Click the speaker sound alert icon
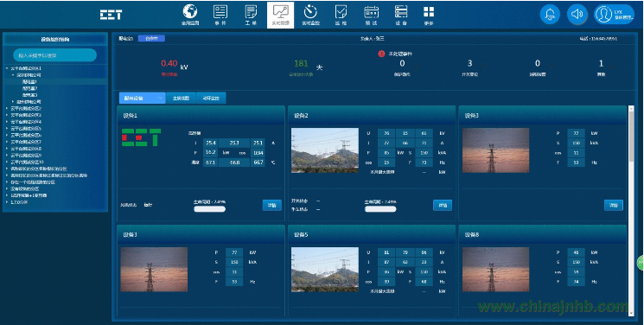Image resolution: width=644 pixels, height=325 pixels. [x=577, y=15]
